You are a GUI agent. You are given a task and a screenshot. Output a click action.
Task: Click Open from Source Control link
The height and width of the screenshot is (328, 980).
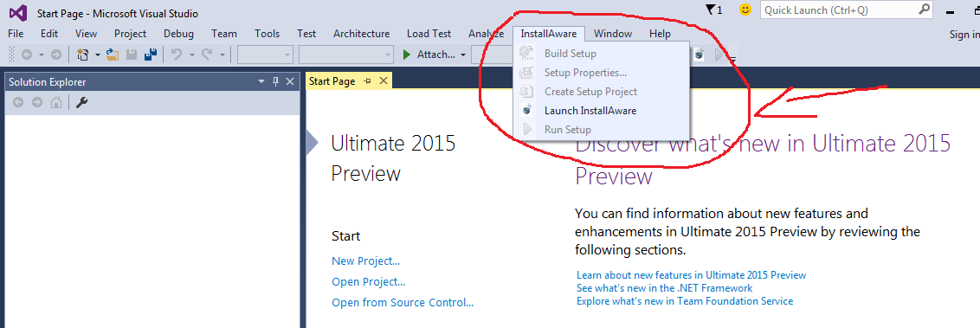tap(403, 303)
